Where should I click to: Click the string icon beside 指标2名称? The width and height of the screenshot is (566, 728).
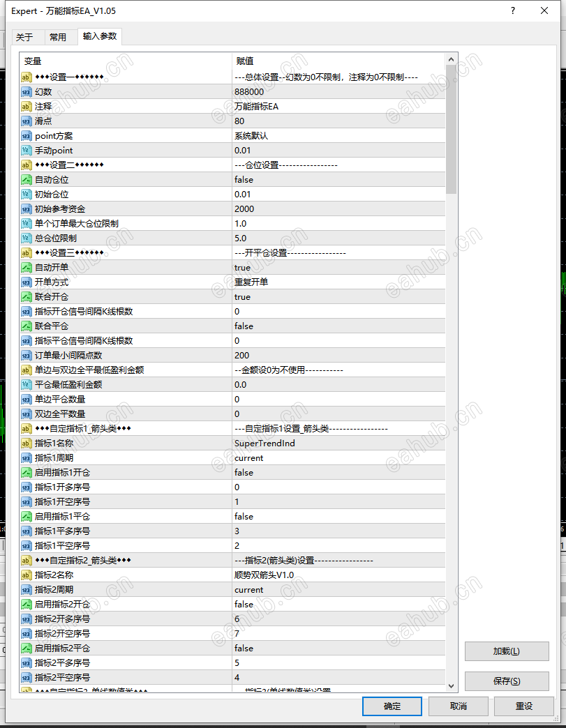[26, 575]
